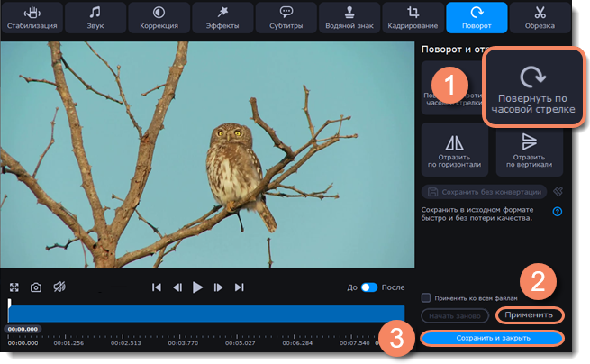Take a snapshot with the camera icon
Viewport: 590px width, 364px height.
click(x=36, y=287)
